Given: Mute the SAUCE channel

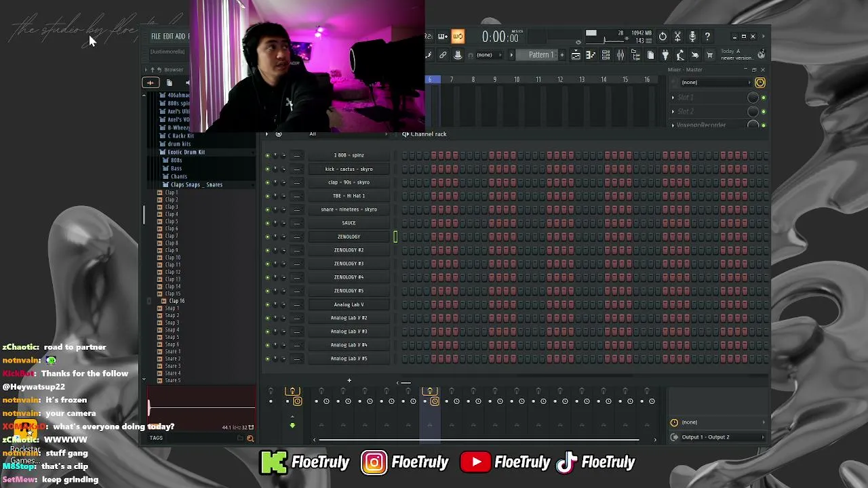Looking at the screenshot, I should pyautogui.click(x=267, y=223).
